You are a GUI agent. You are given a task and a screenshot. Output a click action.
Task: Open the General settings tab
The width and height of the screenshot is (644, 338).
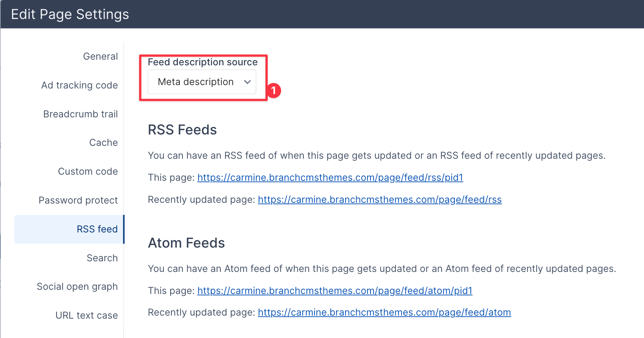[x=101, y=56]
